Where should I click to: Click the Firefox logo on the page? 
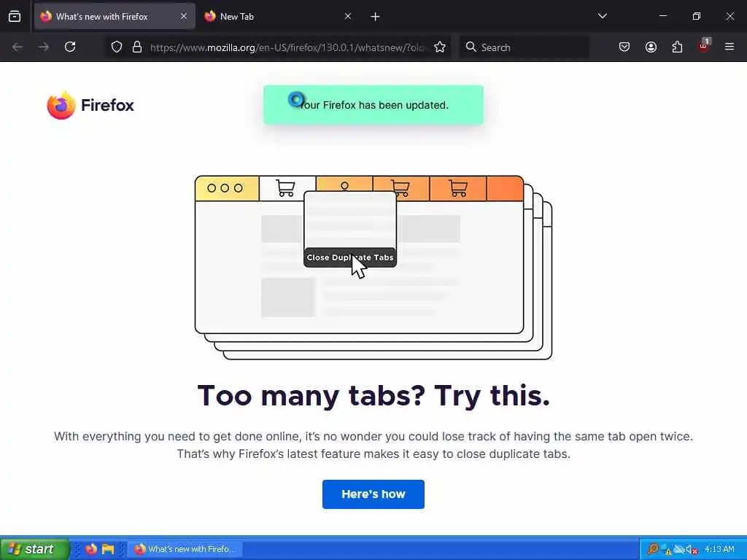point(90,105)
